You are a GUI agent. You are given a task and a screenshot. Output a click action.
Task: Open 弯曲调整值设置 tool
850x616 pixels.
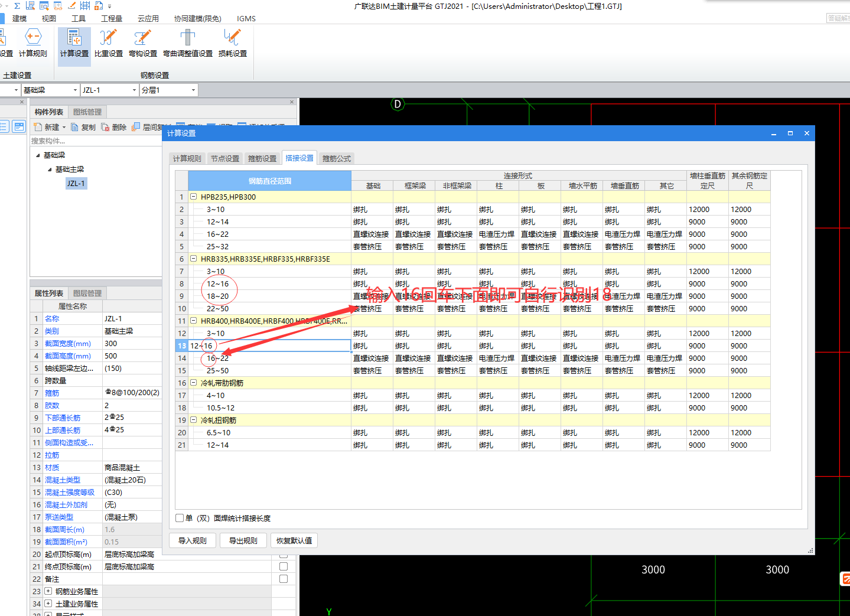tap(188, 43)
